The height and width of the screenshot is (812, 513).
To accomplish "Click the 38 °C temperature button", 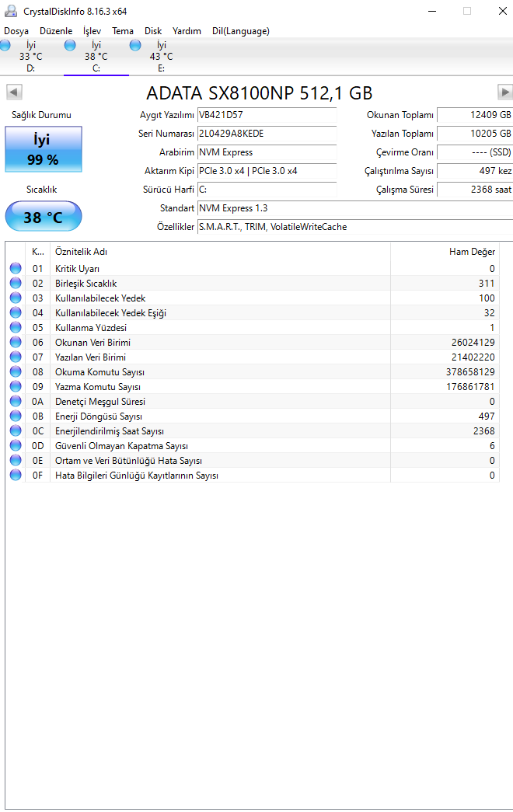I will click(x=44, y=217).
